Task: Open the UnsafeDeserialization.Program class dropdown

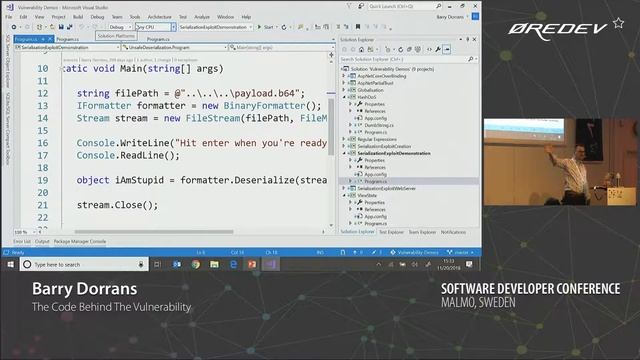Action: click(x=175, y=47)
